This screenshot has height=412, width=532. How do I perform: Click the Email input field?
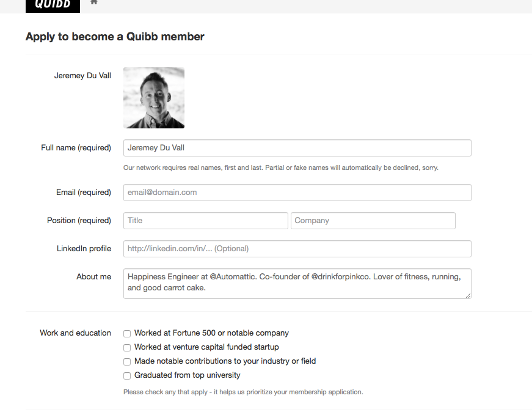click(x=297, y=193)
